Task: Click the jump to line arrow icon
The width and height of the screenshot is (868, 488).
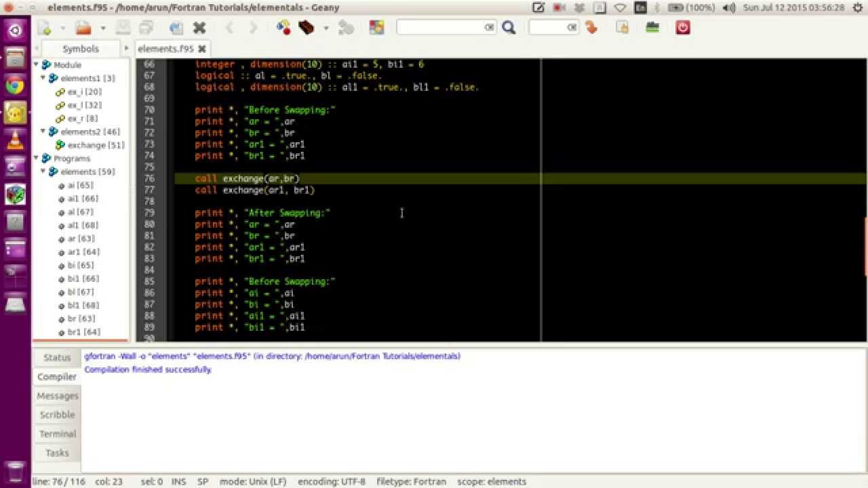Action: click(x=591, y=28)
